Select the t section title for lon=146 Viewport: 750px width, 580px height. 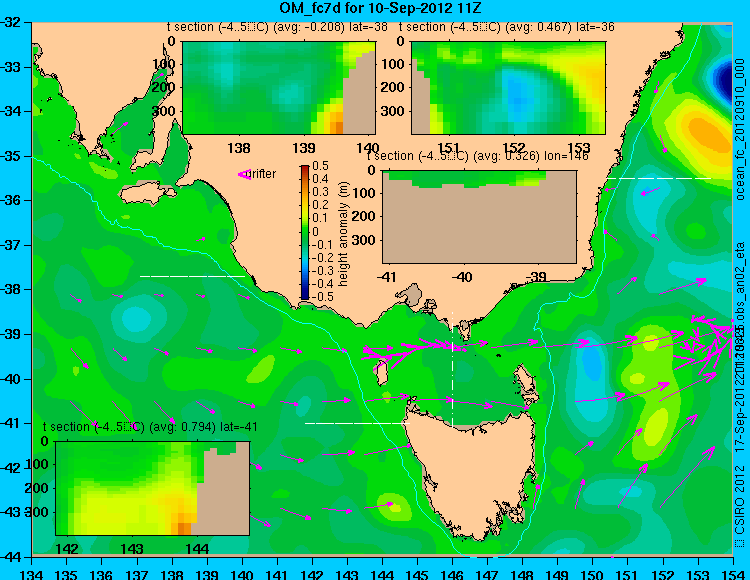pyautogui.click(x=478, y=156)
